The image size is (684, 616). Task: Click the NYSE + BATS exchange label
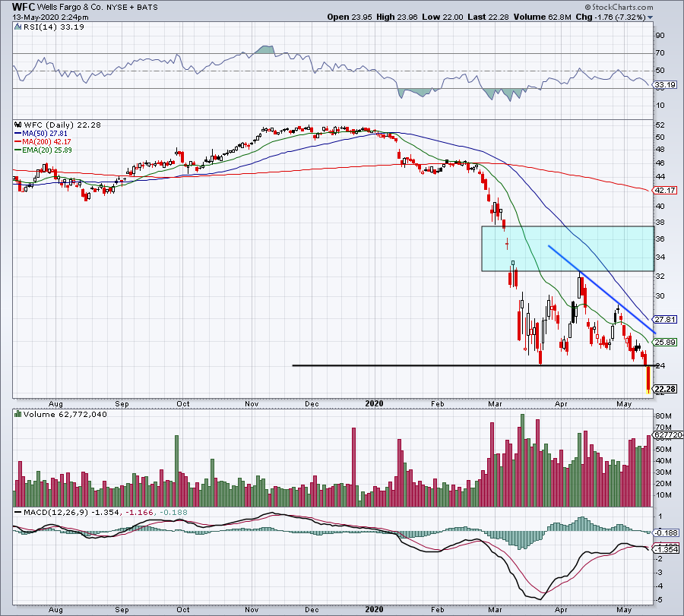[x=132, y=8]
